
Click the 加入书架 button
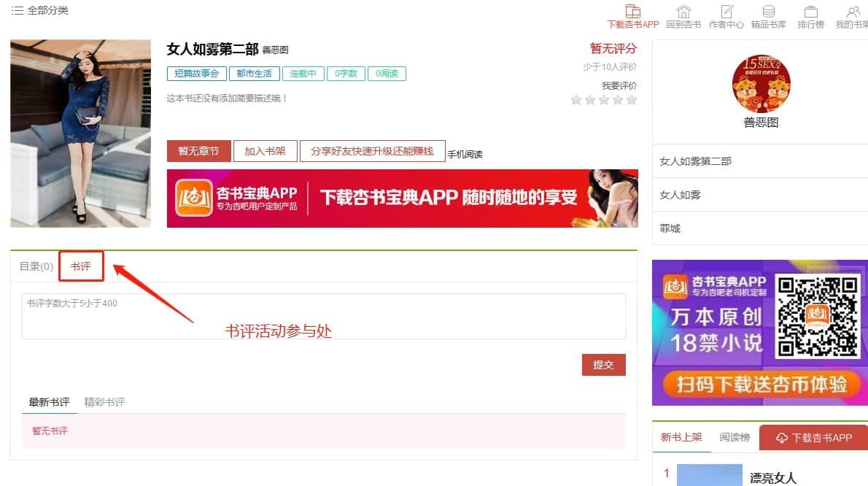click(266, 151)
